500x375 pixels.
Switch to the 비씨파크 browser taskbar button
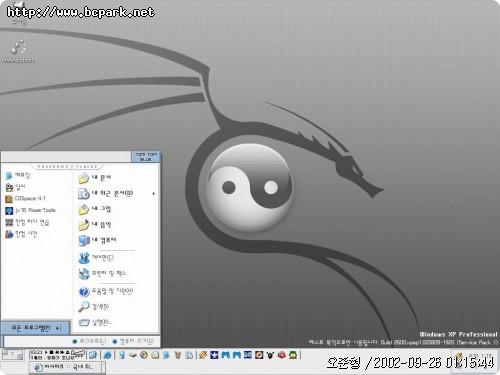65,367
